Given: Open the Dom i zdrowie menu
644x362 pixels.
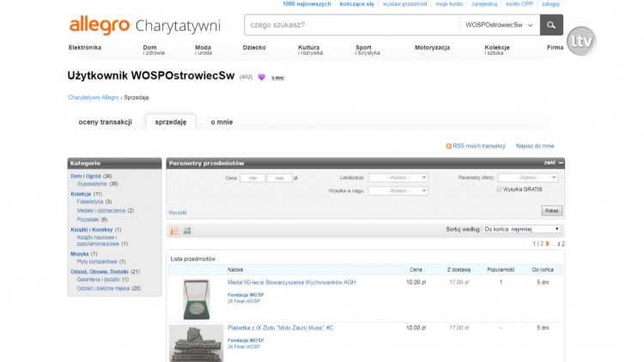Looking at the screenshot, I should (x=154, y=50).
